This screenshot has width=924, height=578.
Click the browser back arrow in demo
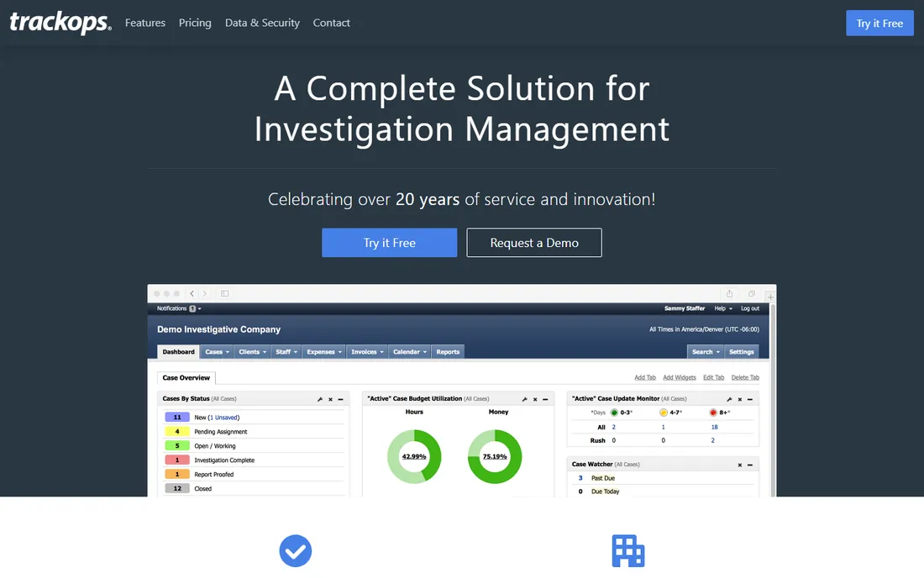[x=192, y=293]
